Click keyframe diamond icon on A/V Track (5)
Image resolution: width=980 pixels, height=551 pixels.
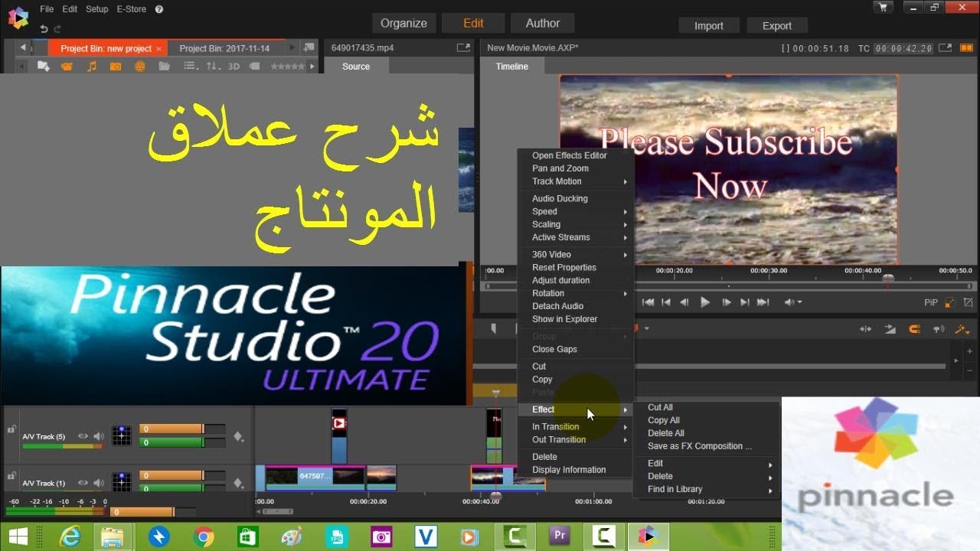click(238, 437)
